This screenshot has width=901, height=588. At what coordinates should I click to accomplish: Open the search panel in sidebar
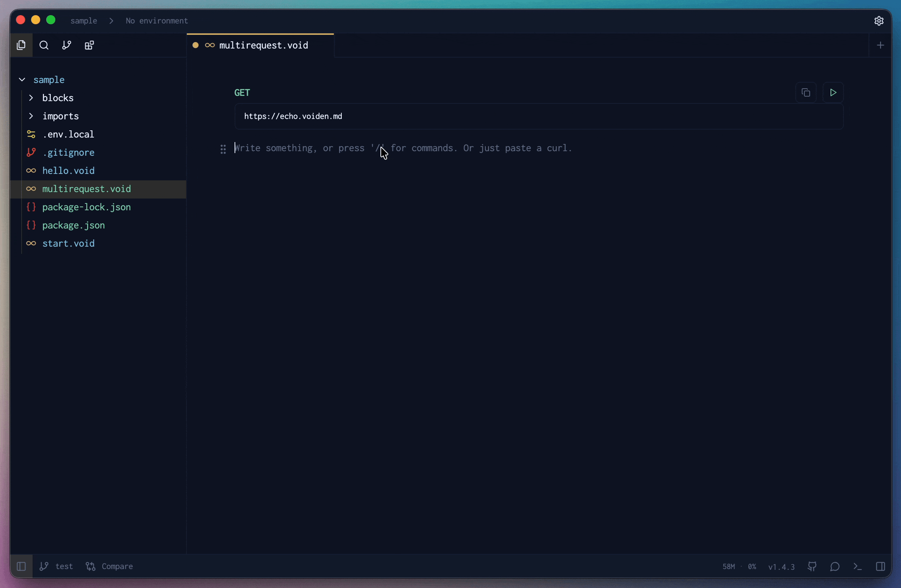[44, 45]
